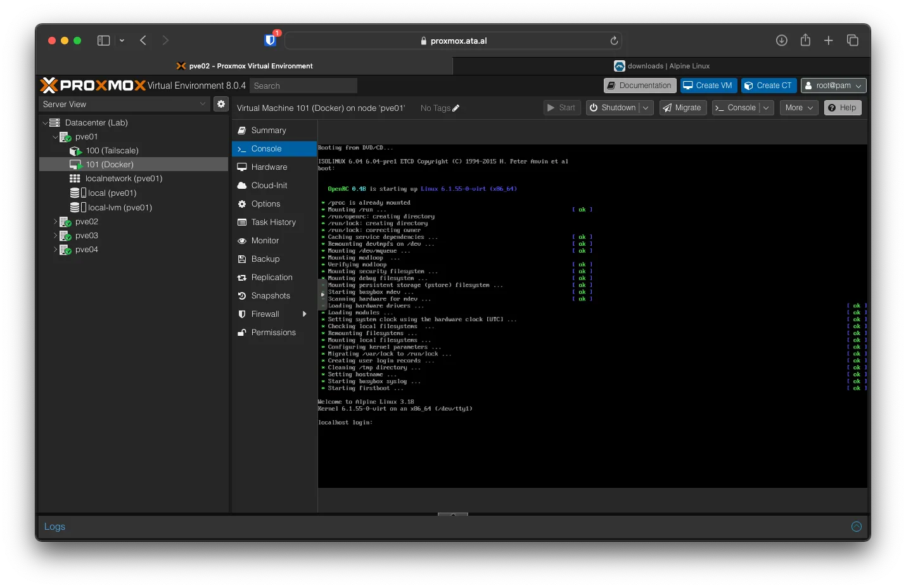The image size is (906, 588).
Task: Select VM 100 (Tailscale)
Action: tap(112, 151)
